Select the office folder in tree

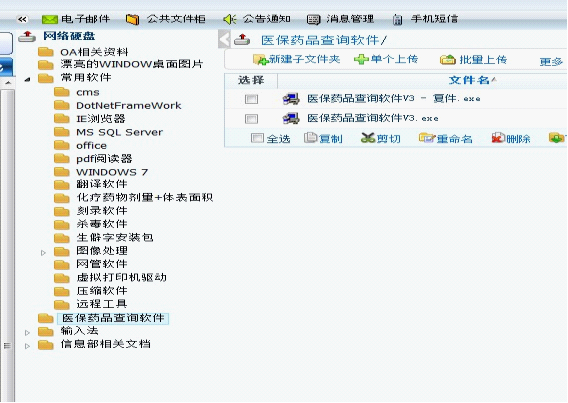(91, 146)
